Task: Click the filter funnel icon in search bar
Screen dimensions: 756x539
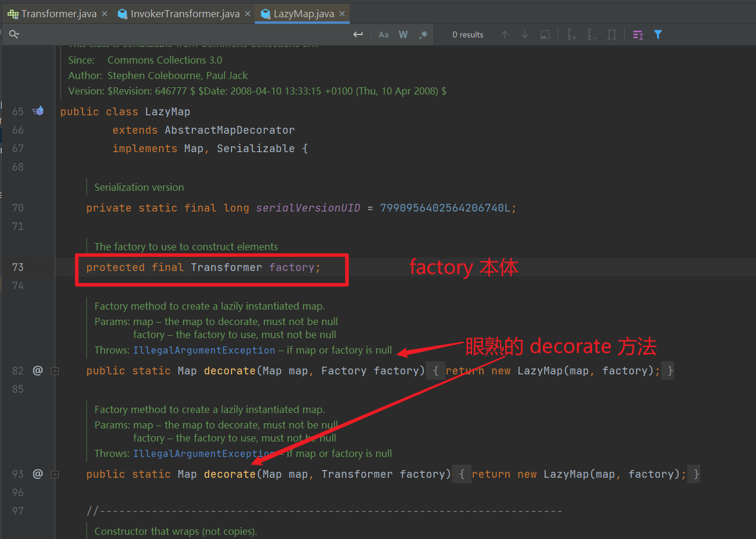Action: tap(657, 34)
